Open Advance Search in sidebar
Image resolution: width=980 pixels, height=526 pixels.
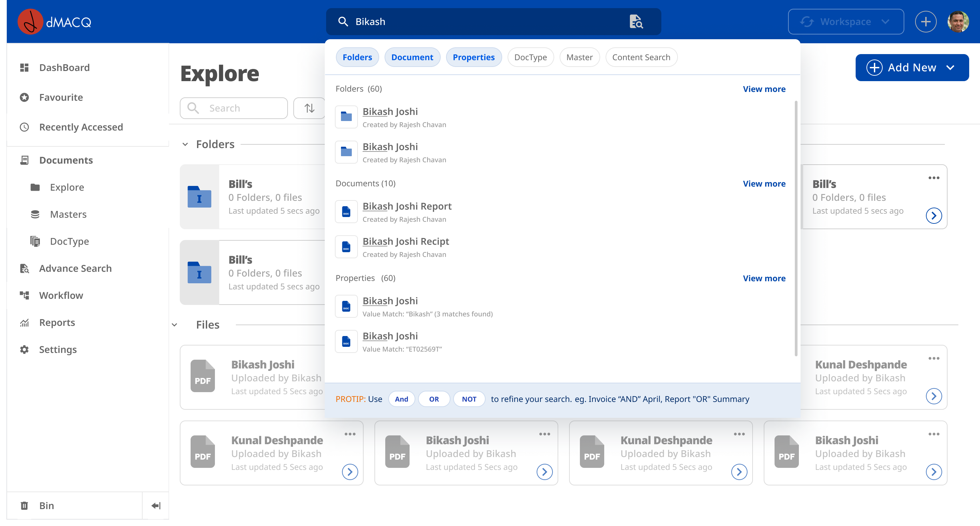(x=75, y=268)
